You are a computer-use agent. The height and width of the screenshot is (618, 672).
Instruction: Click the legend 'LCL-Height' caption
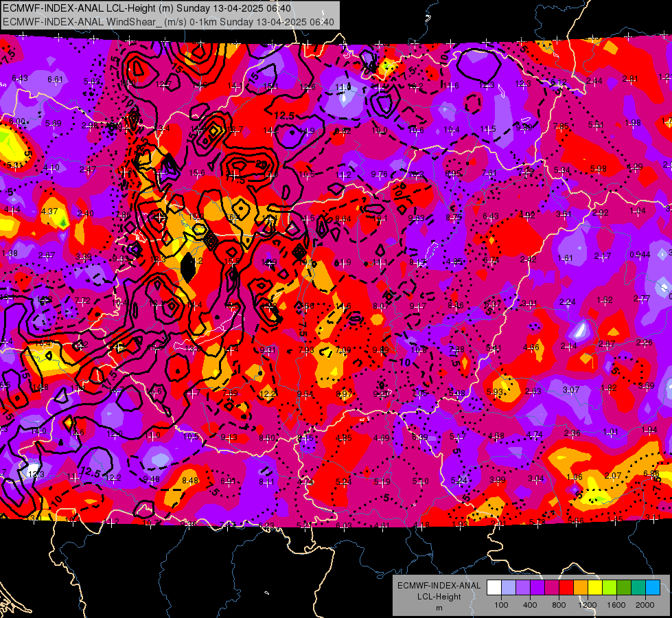coord(439,597)
